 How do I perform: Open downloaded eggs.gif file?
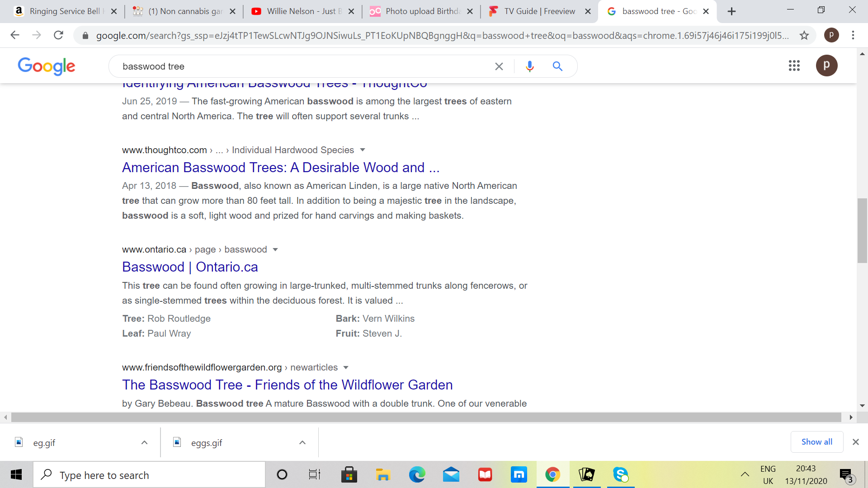206,443
